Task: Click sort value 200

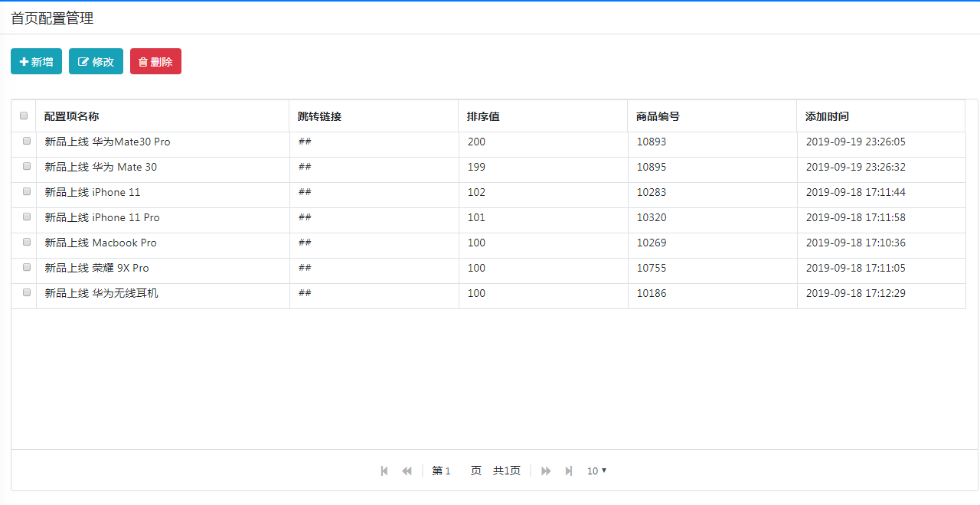Action: point(476,142)
